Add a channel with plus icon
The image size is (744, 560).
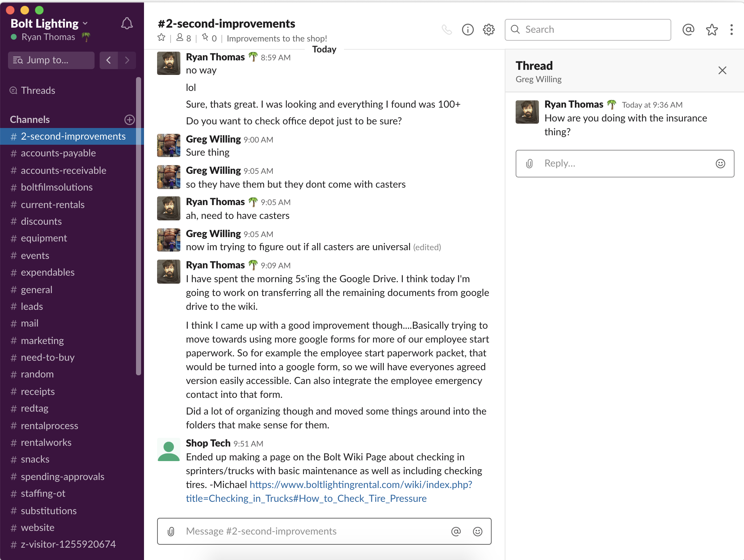click(129, 120)
